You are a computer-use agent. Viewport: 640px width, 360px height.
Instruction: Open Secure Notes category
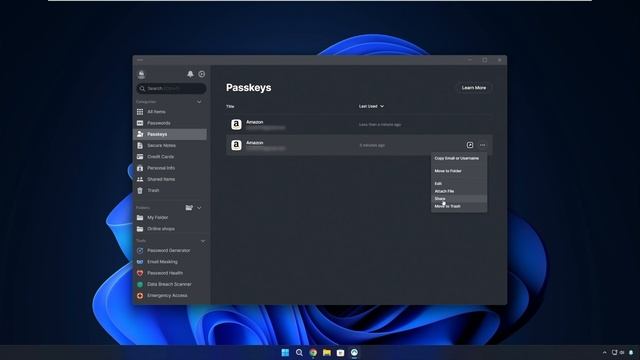pos(170,145)
